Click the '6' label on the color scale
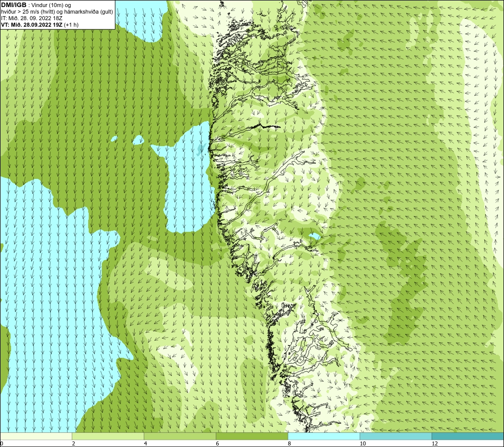504x447 pixels. [218, 444]
